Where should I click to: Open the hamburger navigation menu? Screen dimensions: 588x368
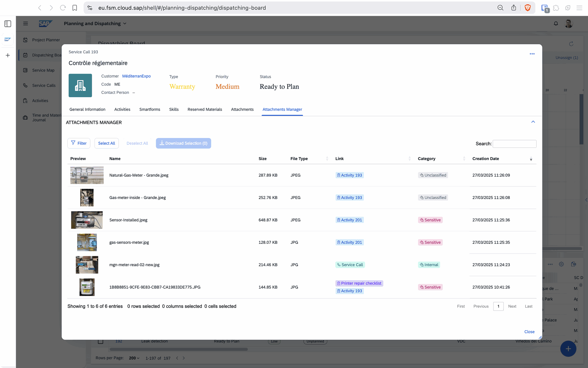[x=26, y=24]
